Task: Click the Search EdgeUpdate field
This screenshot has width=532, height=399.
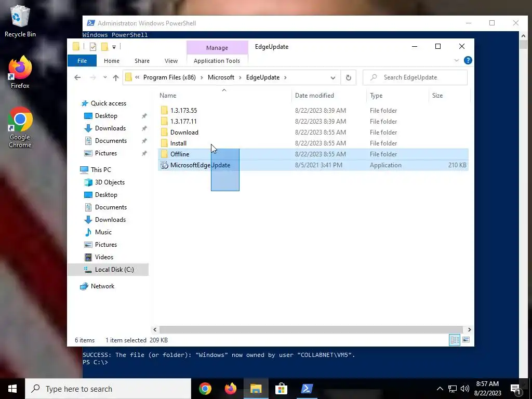Action: [415, 77]
